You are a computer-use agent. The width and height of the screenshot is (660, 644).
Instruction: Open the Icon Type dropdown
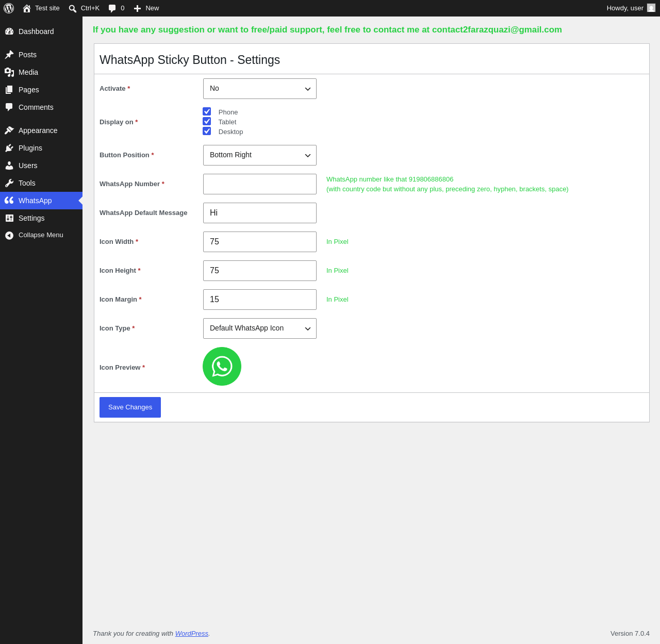coord(260,328)
